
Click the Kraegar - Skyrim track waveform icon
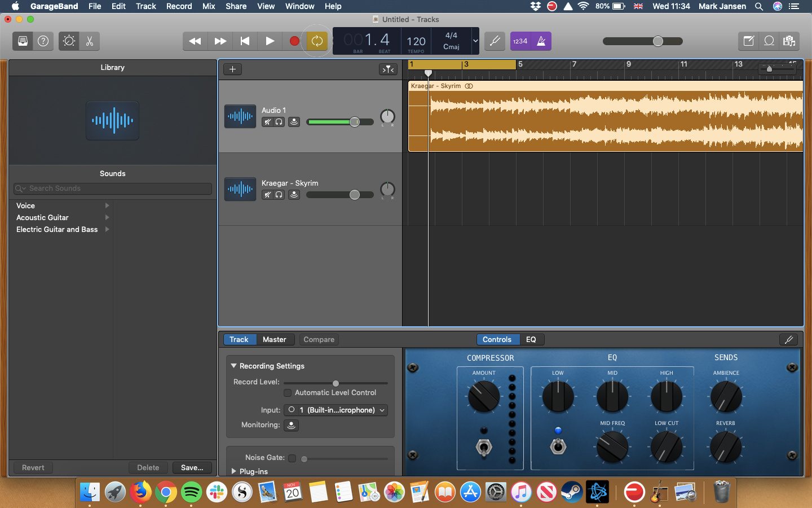pyautogui.click(x=240, y=189)
